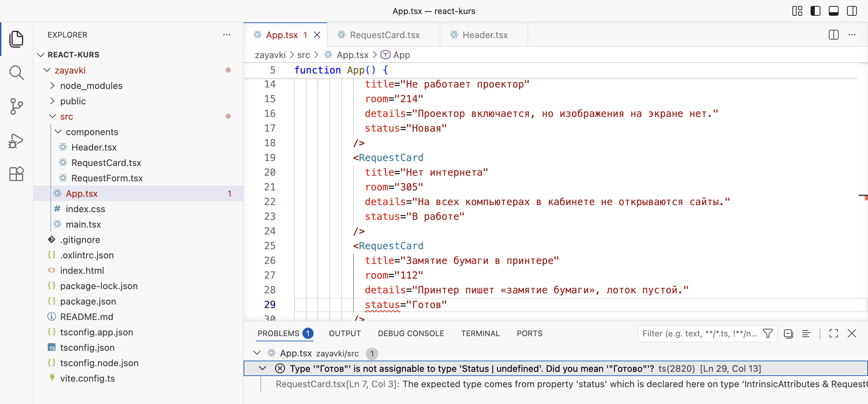This screenshot has height=404, width=868.
Task: Click the error marker on editor scrollbar
Action: 866,198
